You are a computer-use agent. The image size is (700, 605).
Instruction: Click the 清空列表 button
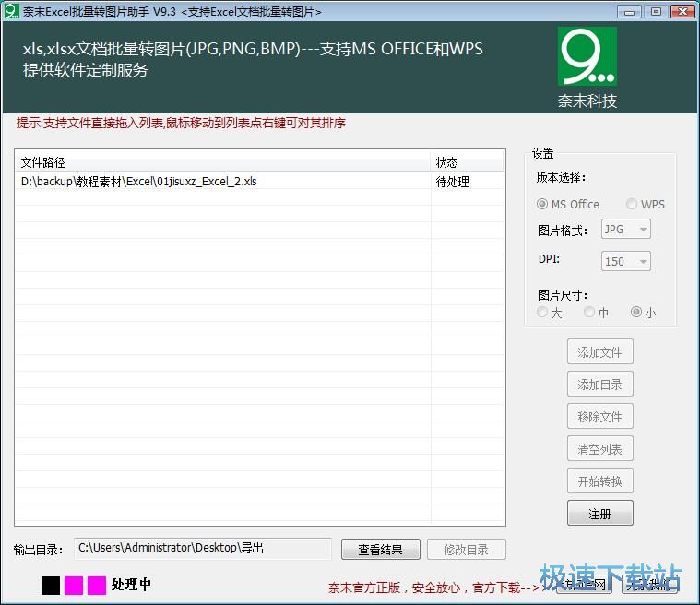pyautogui.click(x=599, y=449)
